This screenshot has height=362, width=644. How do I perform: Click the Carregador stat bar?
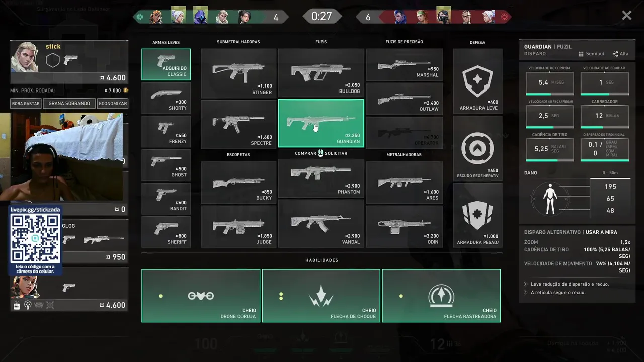(605, 116)
